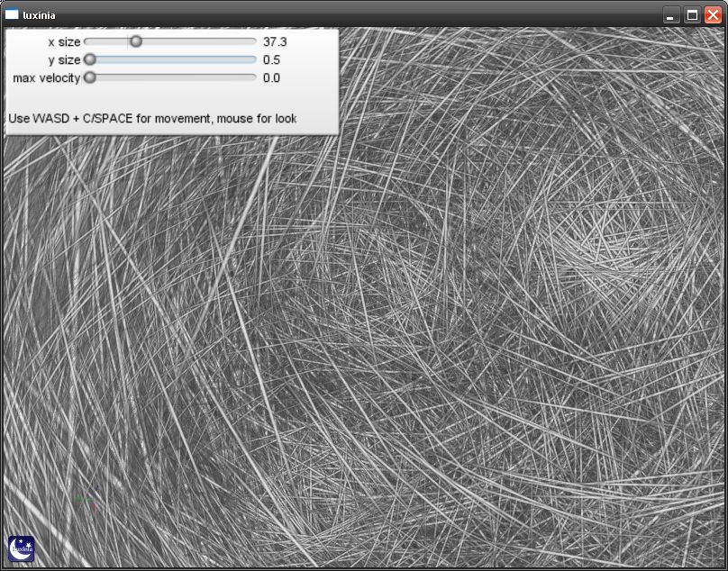Click the "luxinia" title bar text
Image resolution: width=728 pixels, height=571 pixels.
(41, 14)
